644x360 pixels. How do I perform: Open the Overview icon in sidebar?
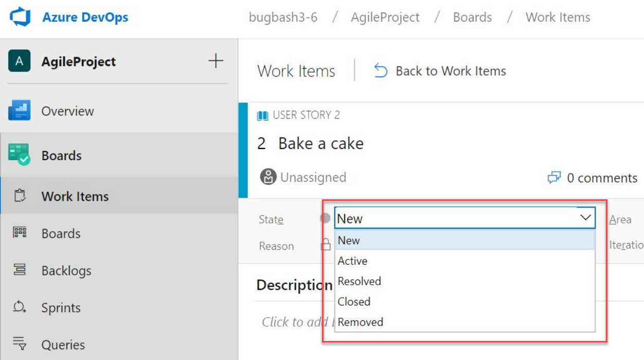click(20, 111)
